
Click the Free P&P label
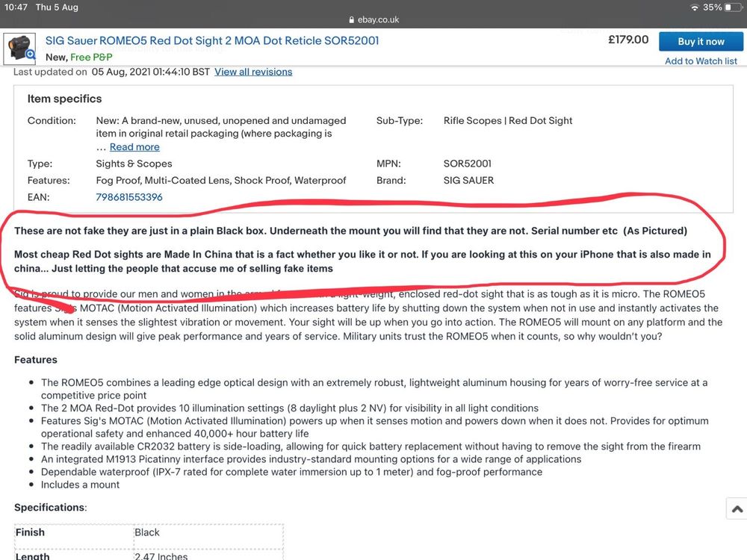click(x=91, y=57)
